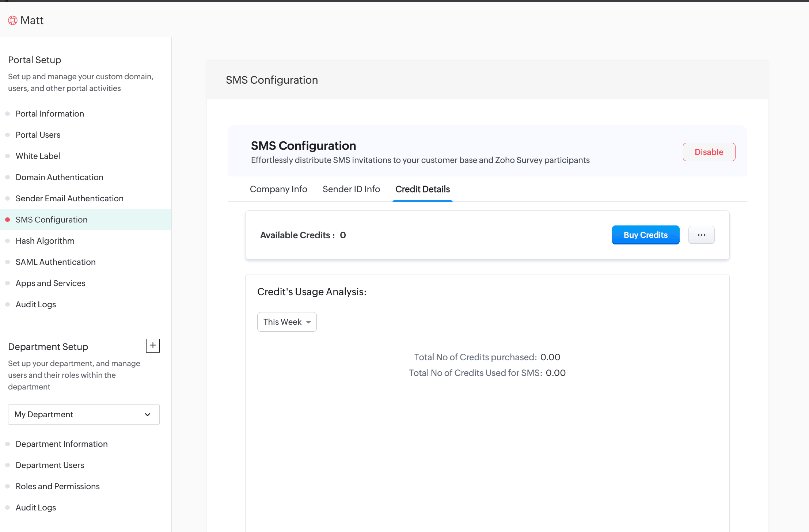
Task: Select Hash Algorithm in the sidebar
Action: (x=45, y=241)
